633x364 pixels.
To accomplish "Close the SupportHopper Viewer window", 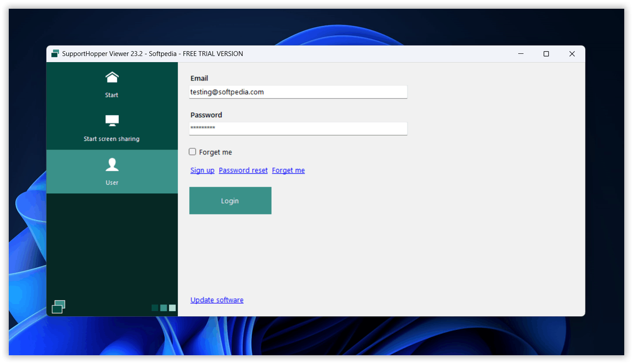I will 572,54.
